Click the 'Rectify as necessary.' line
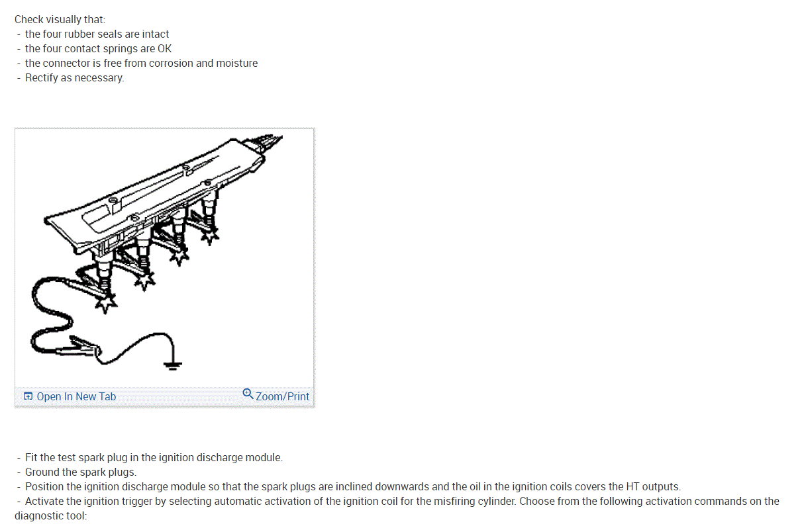 click(x=74, y=78)
